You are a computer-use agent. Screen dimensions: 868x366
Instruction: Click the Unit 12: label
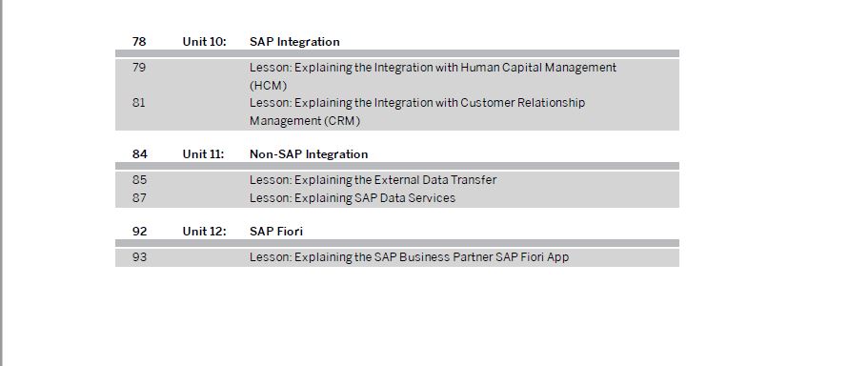(204, 231)
